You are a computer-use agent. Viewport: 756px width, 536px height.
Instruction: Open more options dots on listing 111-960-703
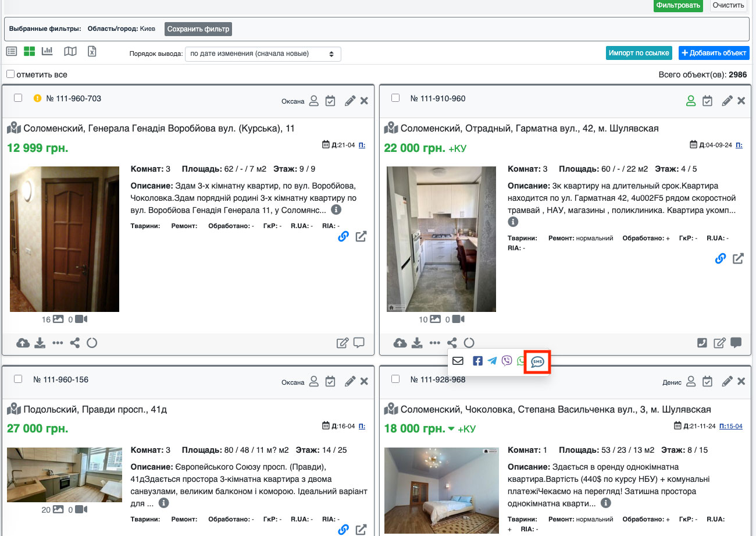tap(58, 343)
